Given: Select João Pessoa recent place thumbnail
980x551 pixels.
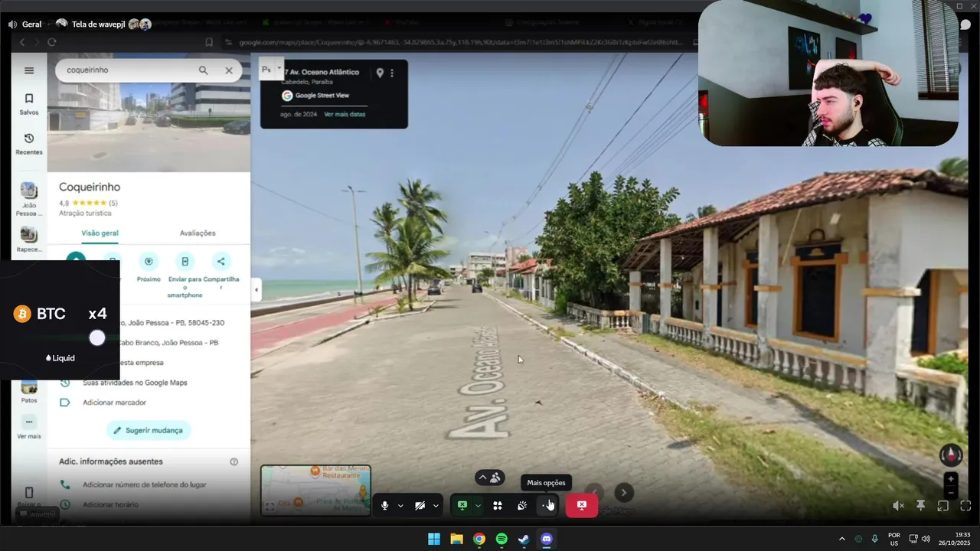Looking at the screenshot, I should (x=29, y=199).
